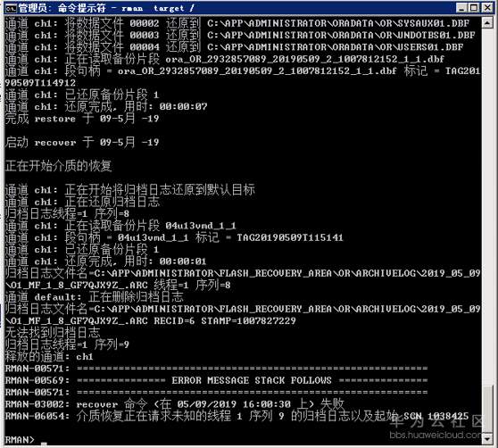Close the rman command prompt window
The height and width of the screenshot is (448, 498).
[x=487, y=8]
